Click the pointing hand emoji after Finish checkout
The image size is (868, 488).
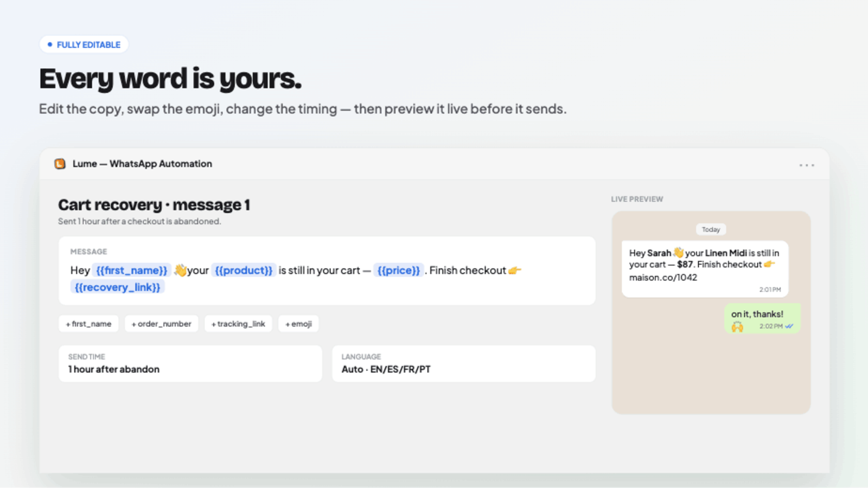515,270
